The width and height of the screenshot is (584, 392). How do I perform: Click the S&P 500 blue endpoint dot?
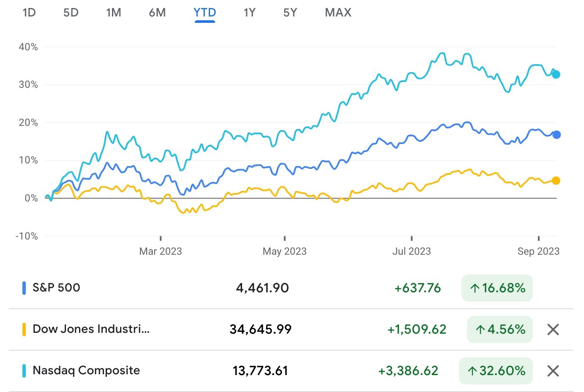tap(557, 135)
